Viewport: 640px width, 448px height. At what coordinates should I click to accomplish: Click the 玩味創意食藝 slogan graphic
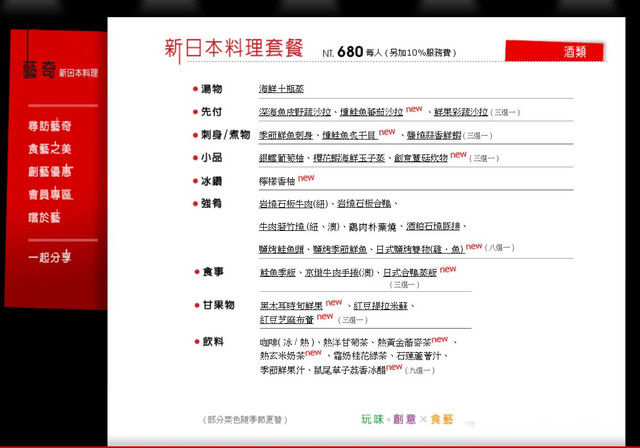tap(406, 419)
